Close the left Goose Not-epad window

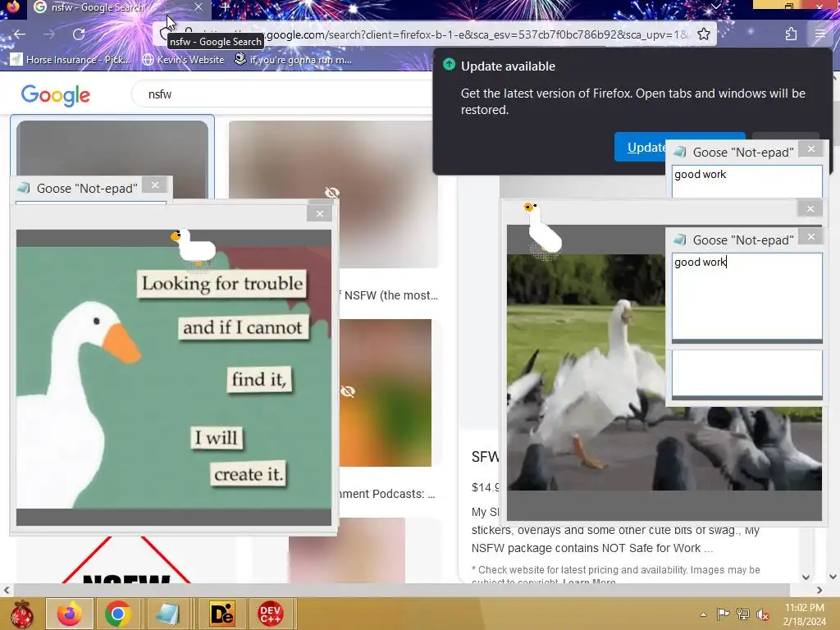click(155, 185)
